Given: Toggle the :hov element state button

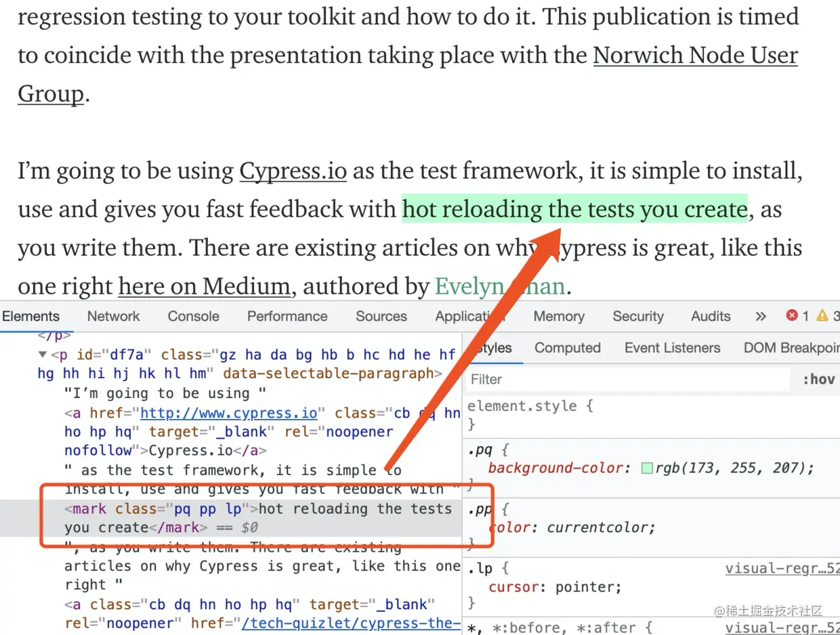Looking at the screenshot, I should pyautogui.click(x=818, y=379).
